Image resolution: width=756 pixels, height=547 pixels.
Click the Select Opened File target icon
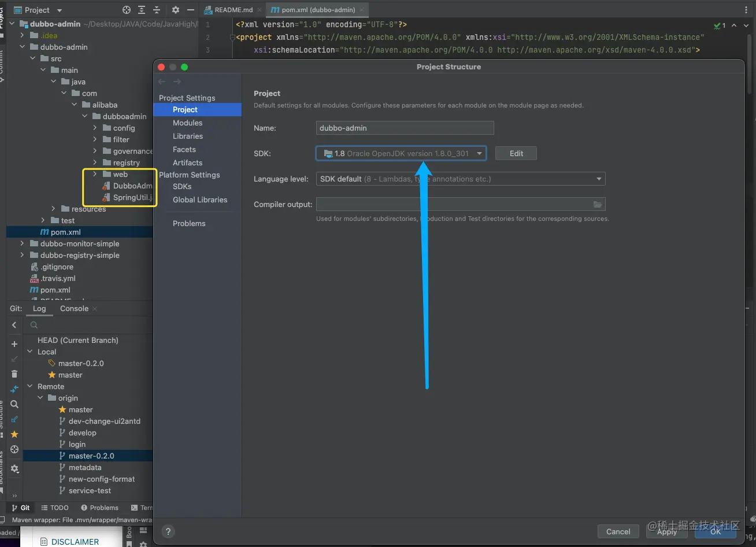coord(127,10)
